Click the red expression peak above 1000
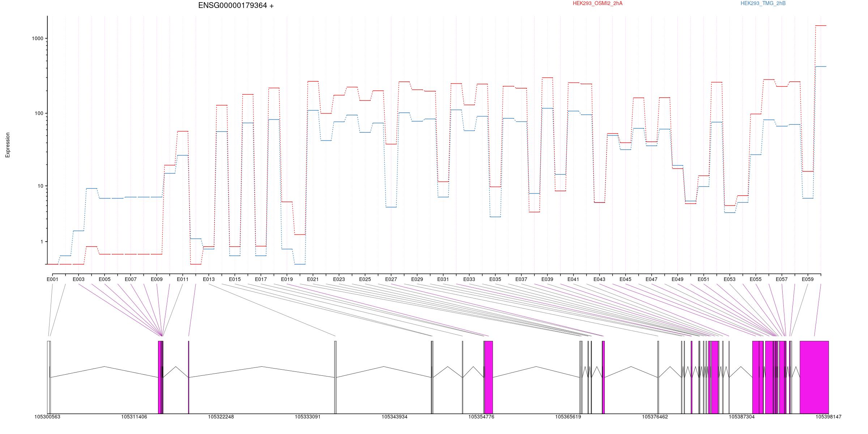The width and height of the screenshot is (868, 434). click(x=821, y=26)
